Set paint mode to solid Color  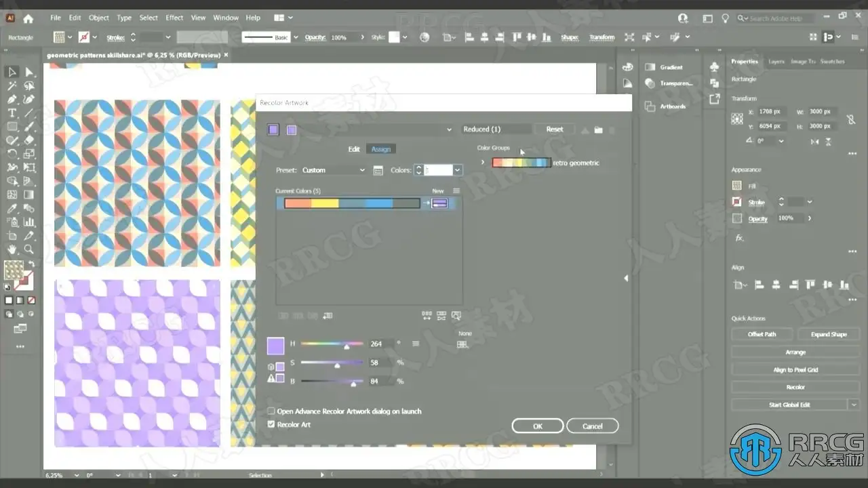pyautogui.click(x=9, y=300)
